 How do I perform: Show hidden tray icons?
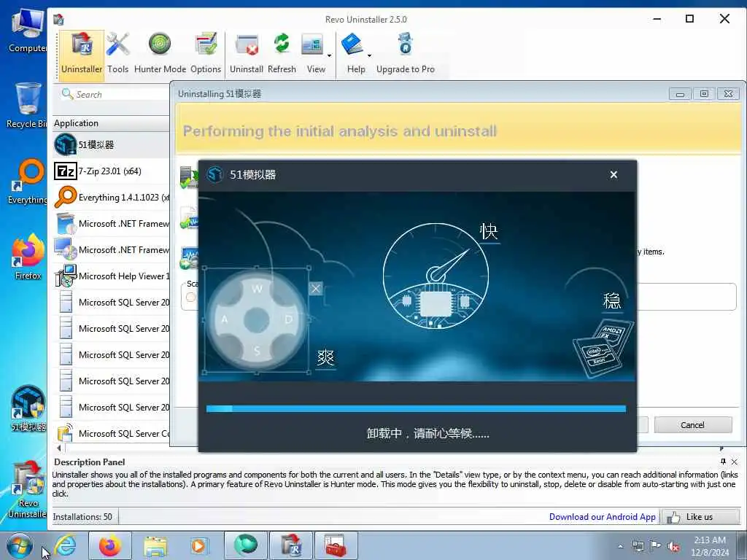pos(620,547)
